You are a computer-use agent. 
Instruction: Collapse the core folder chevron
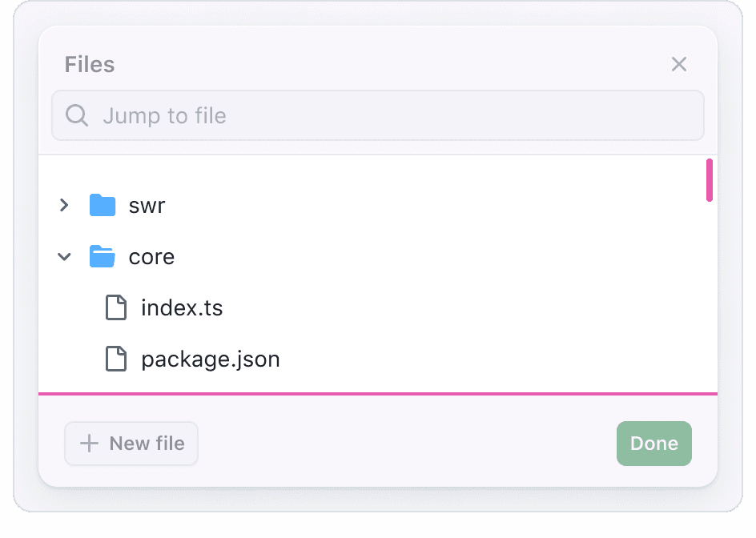coord(65,257)
